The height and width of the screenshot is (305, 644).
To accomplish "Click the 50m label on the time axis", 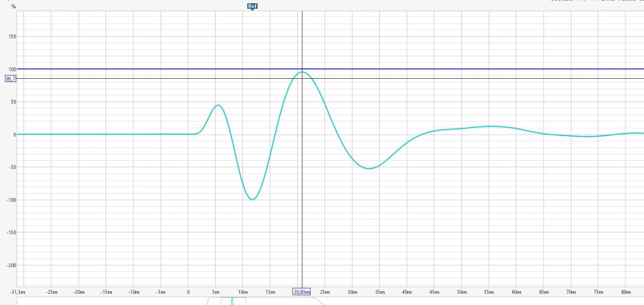I will tap(461, 292).
